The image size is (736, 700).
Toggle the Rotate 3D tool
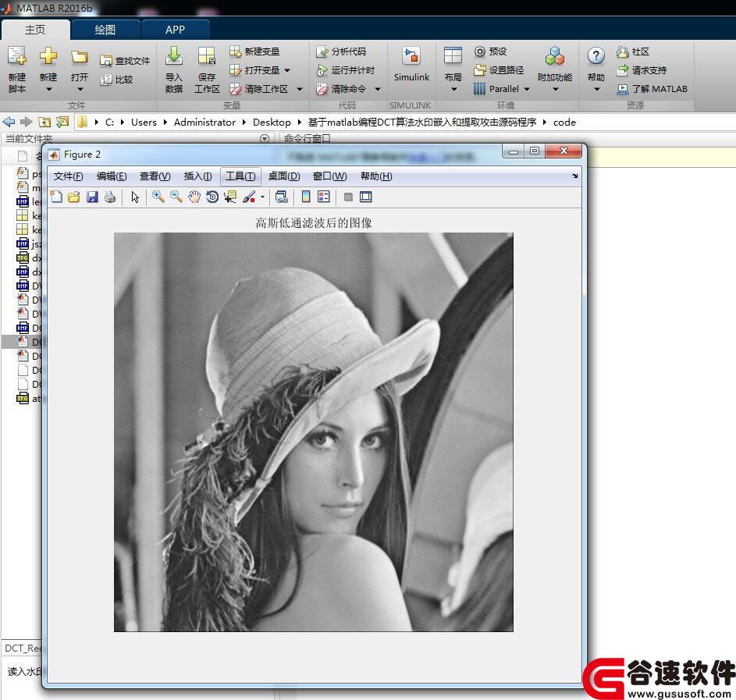[212, 197]
